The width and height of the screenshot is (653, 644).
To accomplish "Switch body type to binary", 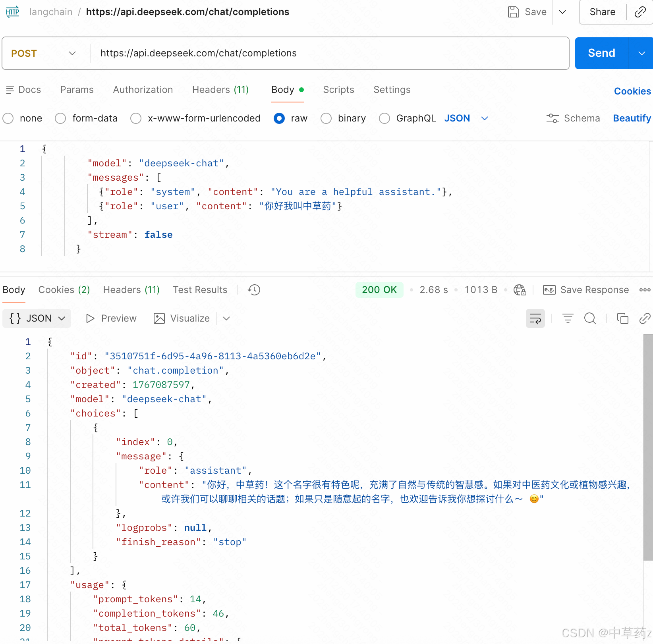I will pyautogui.click(x=326, y=118).
